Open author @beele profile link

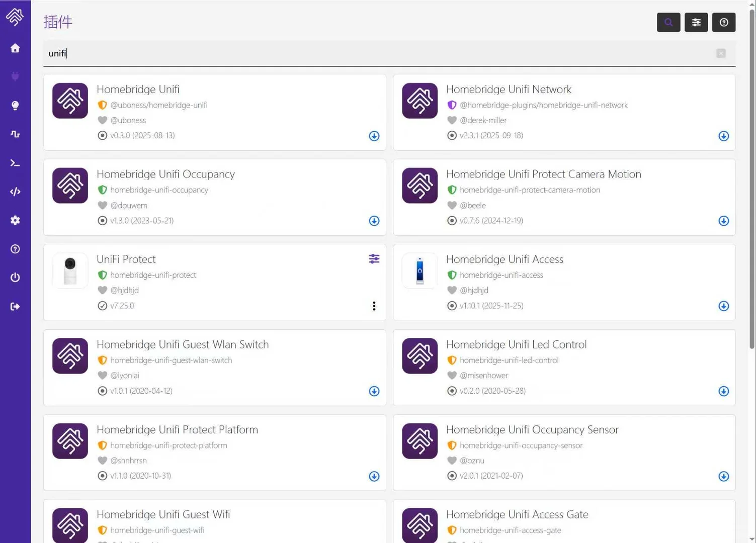click(x=473, y=205)
